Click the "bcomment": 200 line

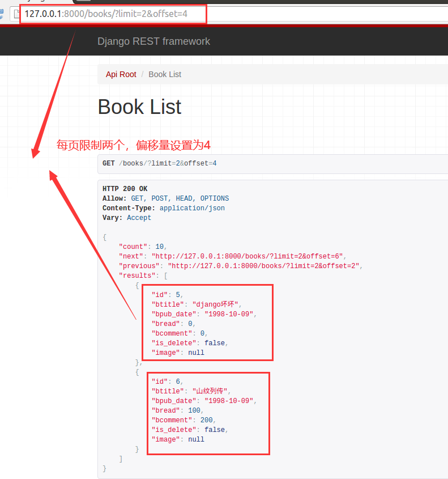[x=184, y=420]
